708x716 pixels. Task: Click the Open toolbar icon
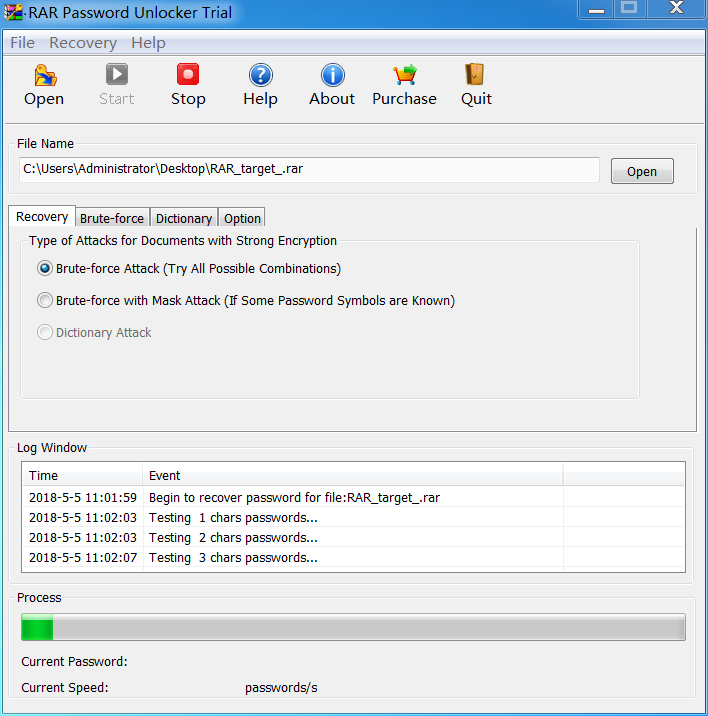[x=45, y=75]
